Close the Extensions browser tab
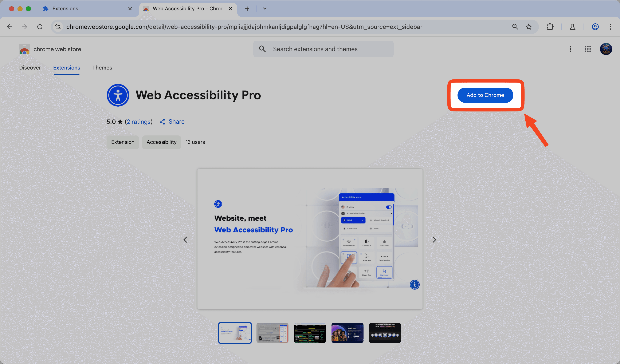Screen dimensions: 620x364 tap(130, 9)
